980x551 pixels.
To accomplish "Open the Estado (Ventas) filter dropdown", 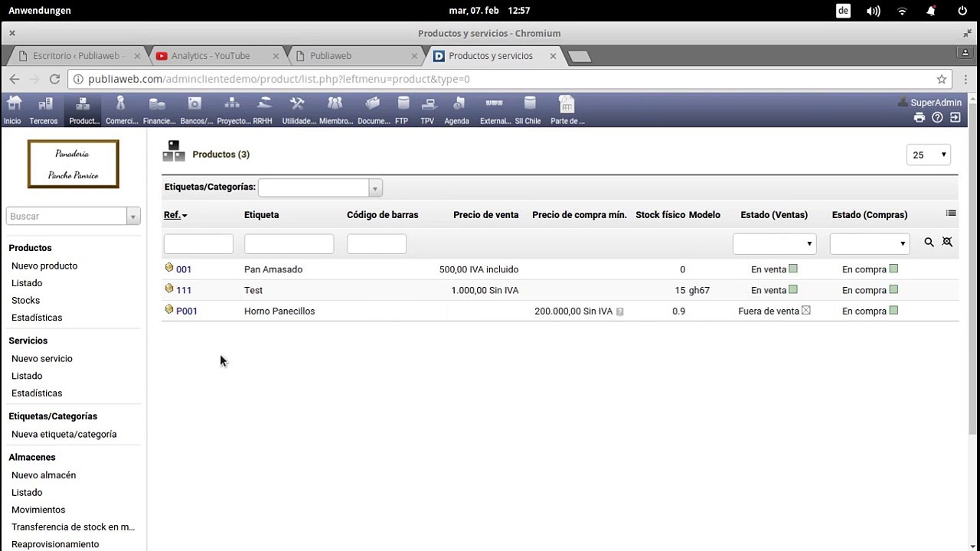I will [774, 243].
